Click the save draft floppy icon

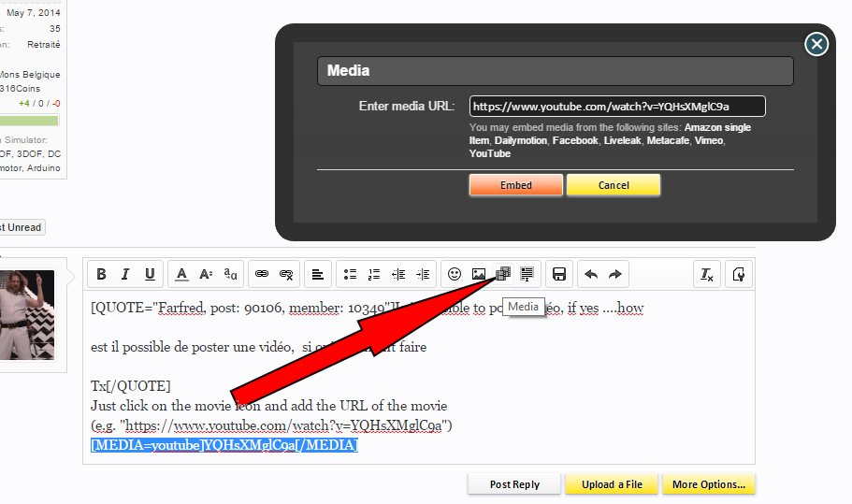[559, 274]
